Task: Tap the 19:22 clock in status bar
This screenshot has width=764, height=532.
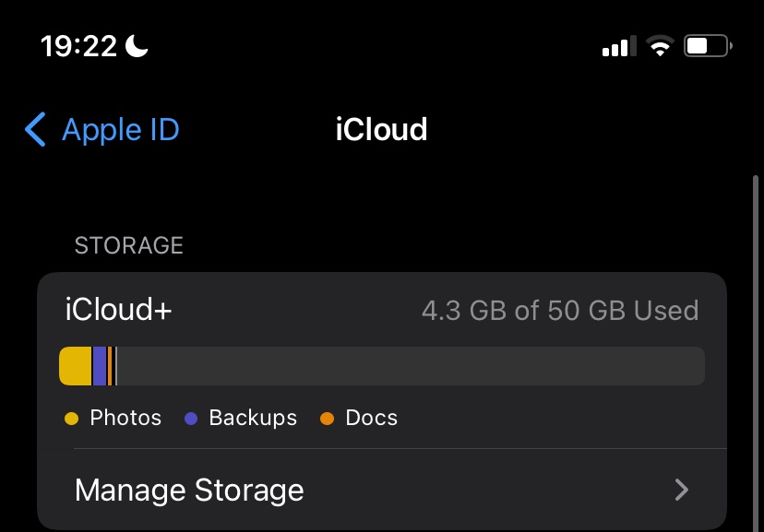Action: (79, 46)
